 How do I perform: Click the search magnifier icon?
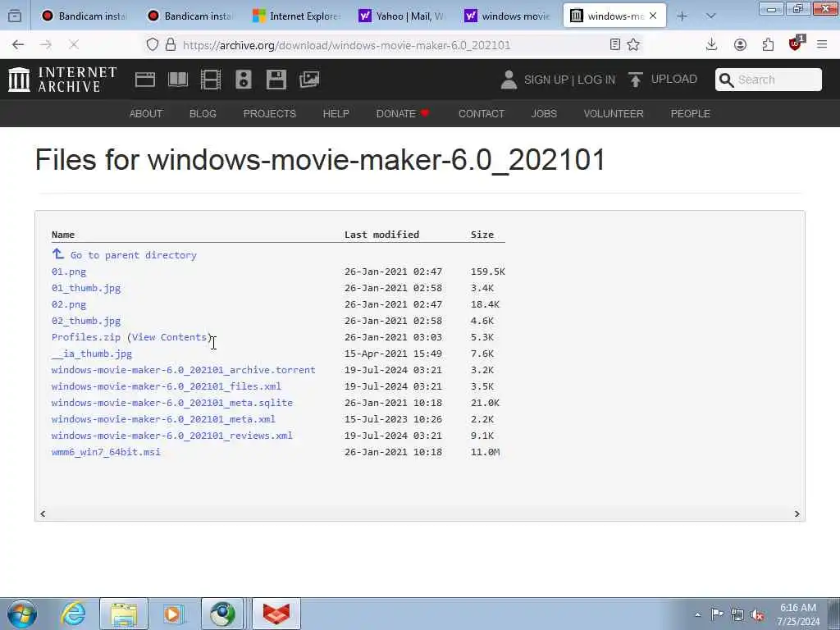pyautogui.click(x=727, y=80)
